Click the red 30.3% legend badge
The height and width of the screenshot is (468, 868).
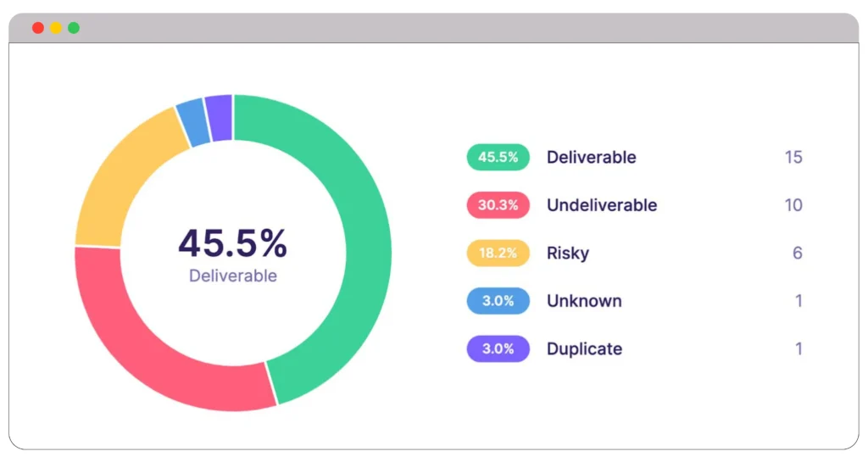pyautogui.click(x=498, y=205)
